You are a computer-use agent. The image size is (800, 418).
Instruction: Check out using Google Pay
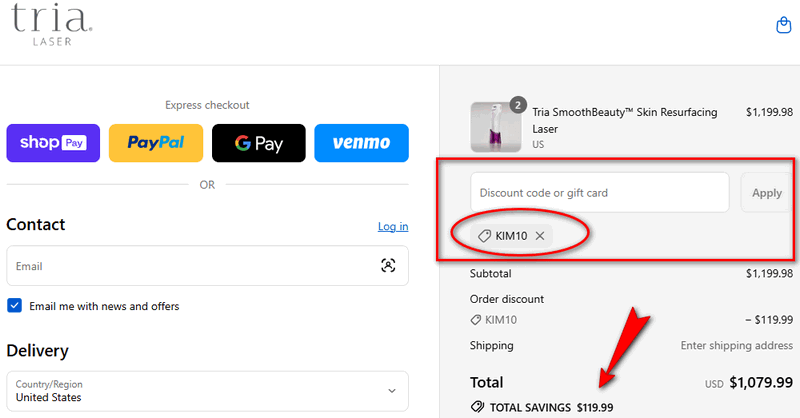(x=258, y=143)
